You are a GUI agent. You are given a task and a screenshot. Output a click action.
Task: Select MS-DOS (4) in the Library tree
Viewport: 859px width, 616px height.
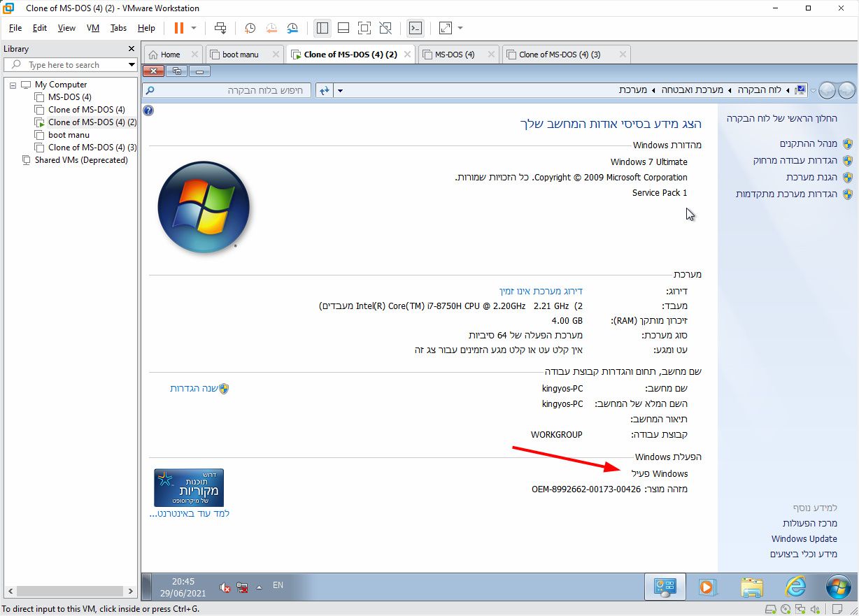[69, 97]
